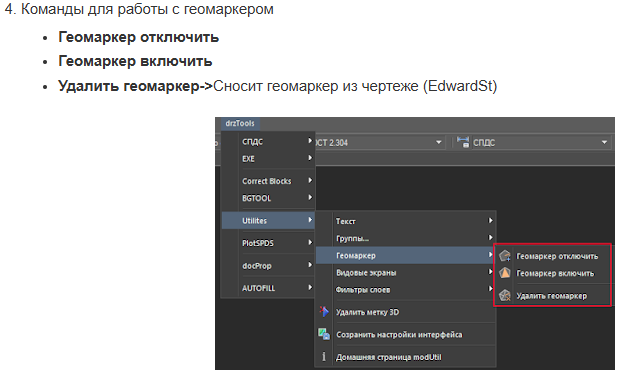Click the arrow next to Correct Blocks
The height and width of the screenshot is (373, 620).
tap(310, 180)
